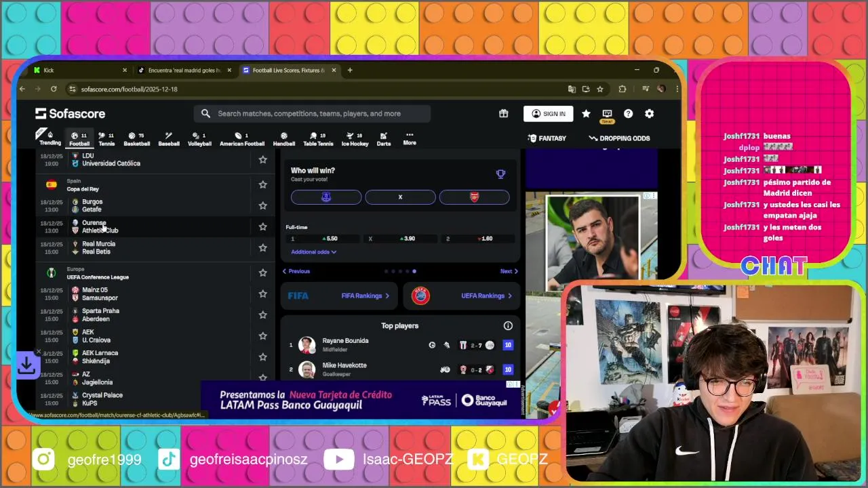Image resolution: width=868 pixels, height=488 pixels.
Task: Expand Additional odds
Action: tap(313, 252)
